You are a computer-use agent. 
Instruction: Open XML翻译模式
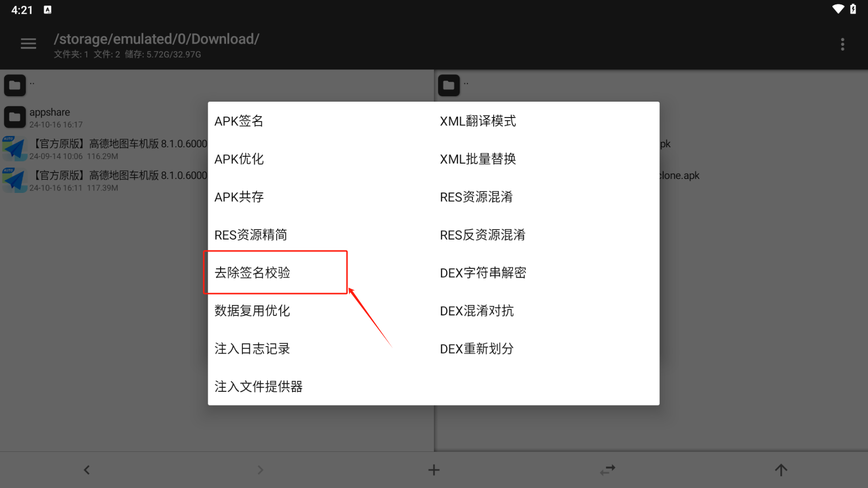click(x=478, y=121)
